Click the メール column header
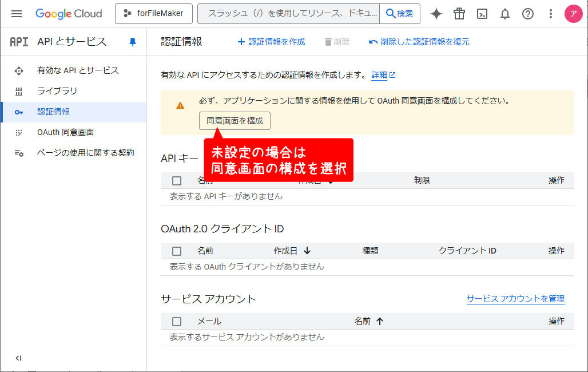588x372 pixels. (209, 321)
